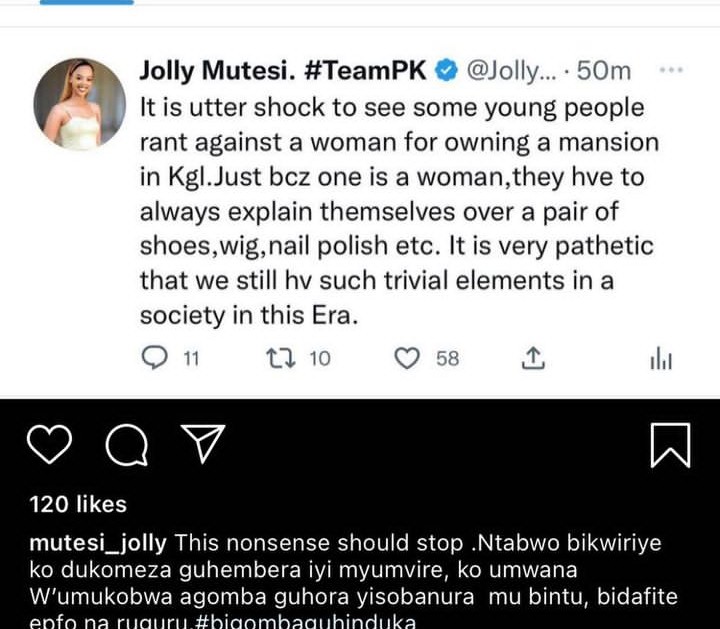Select the blue highlighted tab indicator

pyautogui.click(x=86, y=2)
